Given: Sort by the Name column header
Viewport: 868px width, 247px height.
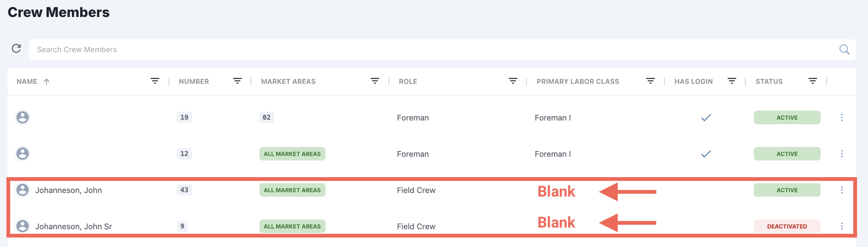Looking at the screenshot, I should click(27, 81).
